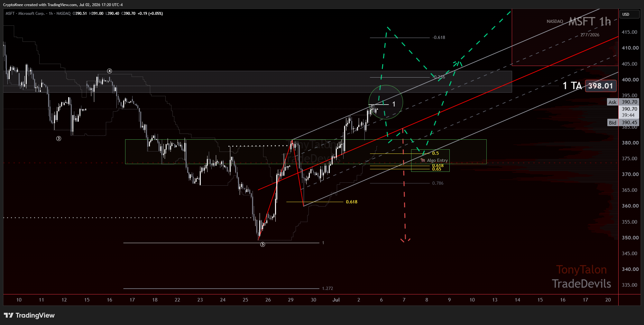Screen dimensions: 644x325
Task: Click the Bid price tag
Action: (612, 123)
